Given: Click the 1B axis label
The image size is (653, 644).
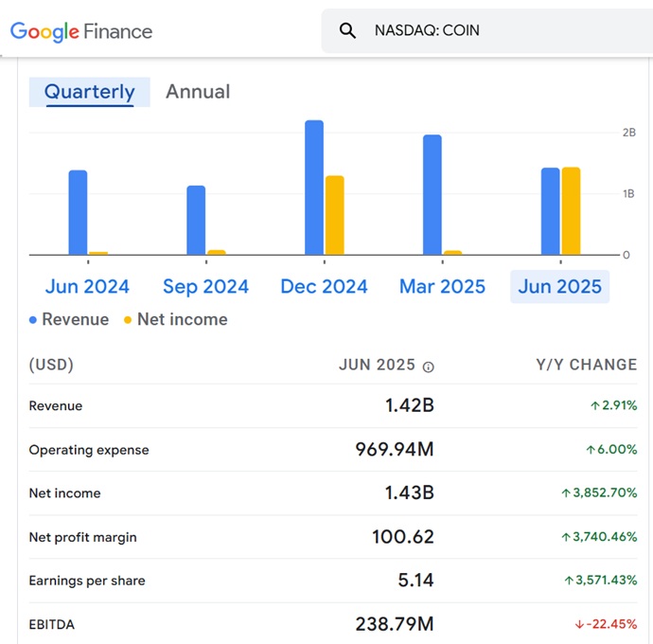Looking at the screenshot, I should (628, 194).
